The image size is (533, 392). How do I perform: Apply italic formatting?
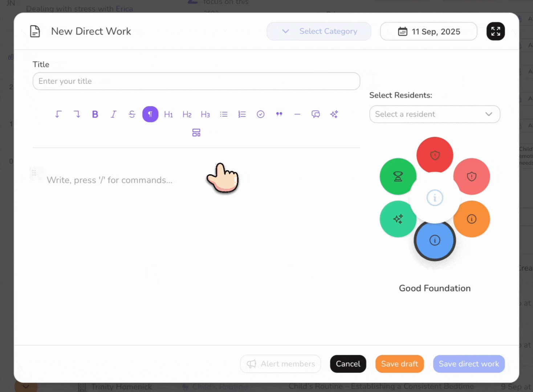pyautogui.click(x=113, y=114)
